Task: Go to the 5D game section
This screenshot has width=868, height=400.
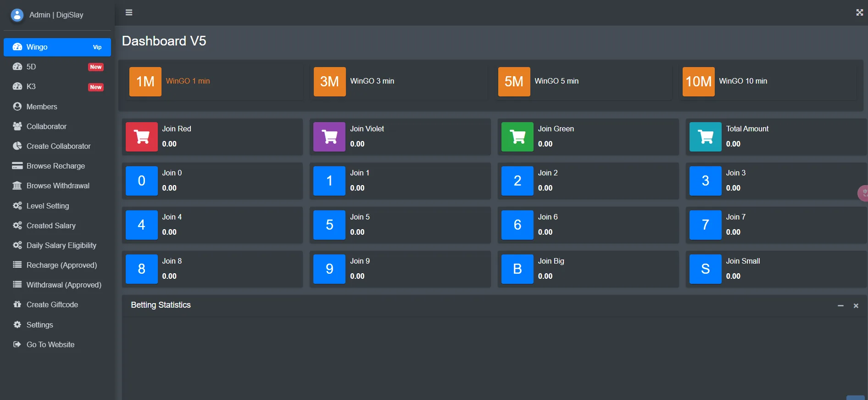Action: point(31,67)
